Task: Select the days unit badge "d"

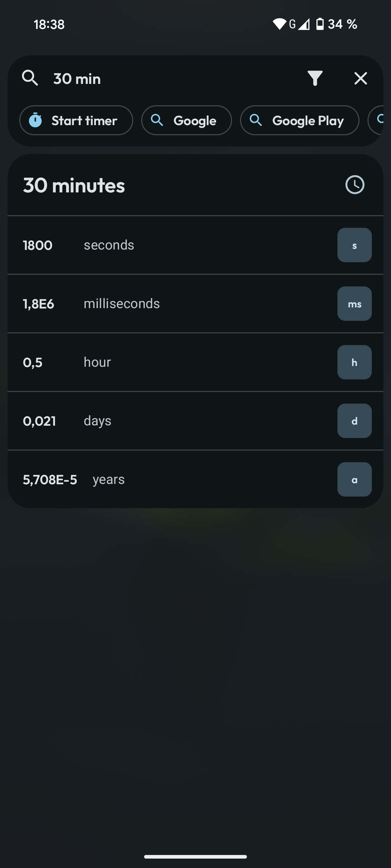Action: tap(354, 421)
